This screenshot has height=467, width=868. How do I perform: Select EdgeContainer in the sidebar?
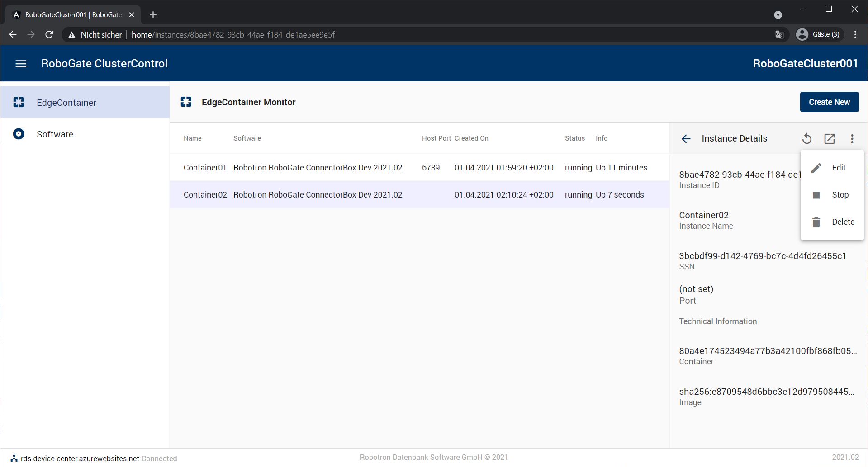[x=85, y=102]
